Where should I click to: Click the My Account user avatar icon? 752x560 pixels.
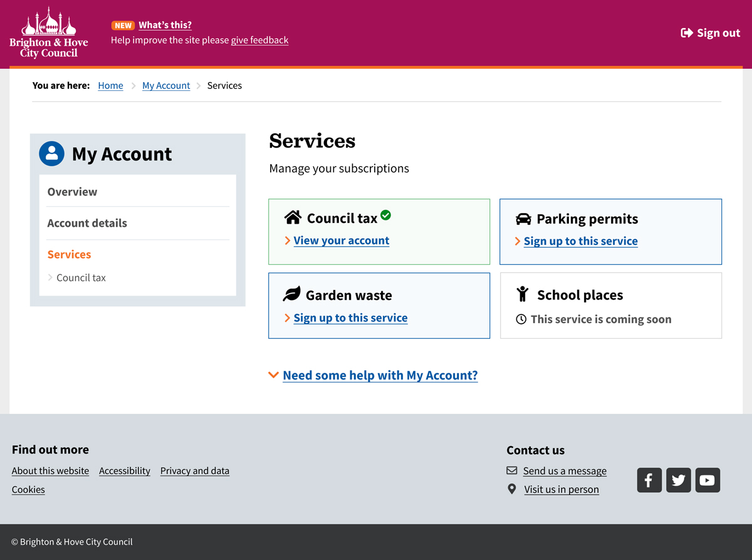[51, 153]
